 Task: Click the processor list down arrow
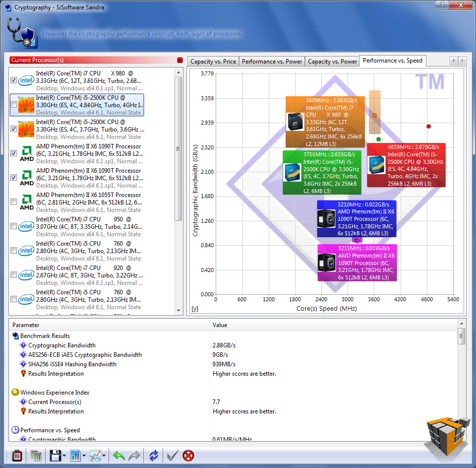pos(178,311)
